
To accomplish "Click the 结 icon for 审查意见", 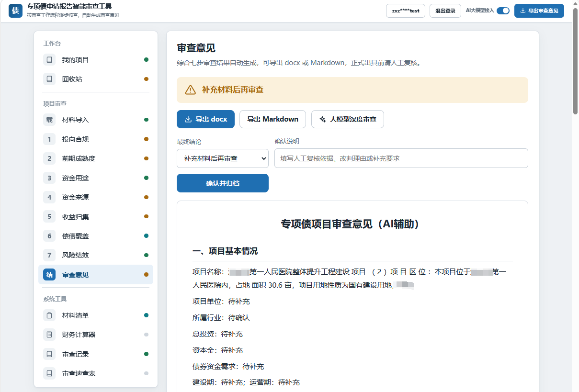I will (49, 275).
